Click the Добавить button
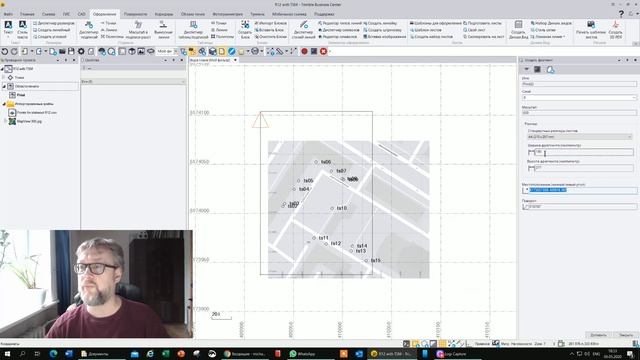This screenshot has width=640, height=360. pyautogui.click(x=598, y=335)
